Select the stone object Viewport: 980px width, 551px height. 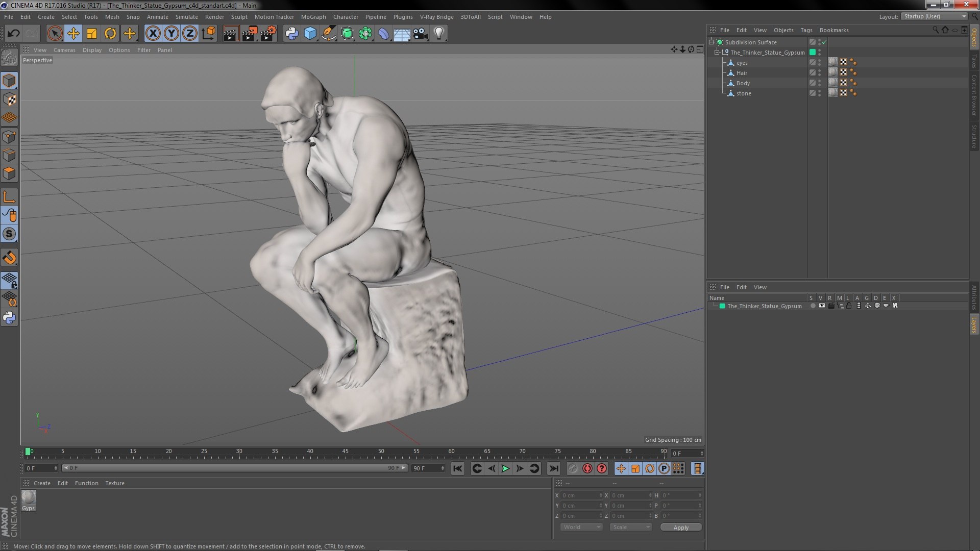pyautogui.click(x=744, y=93)
